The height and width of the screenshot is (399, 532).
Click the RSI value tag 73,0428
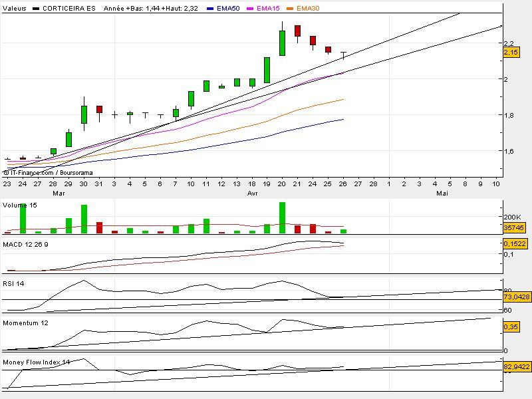tap(517, 297)
